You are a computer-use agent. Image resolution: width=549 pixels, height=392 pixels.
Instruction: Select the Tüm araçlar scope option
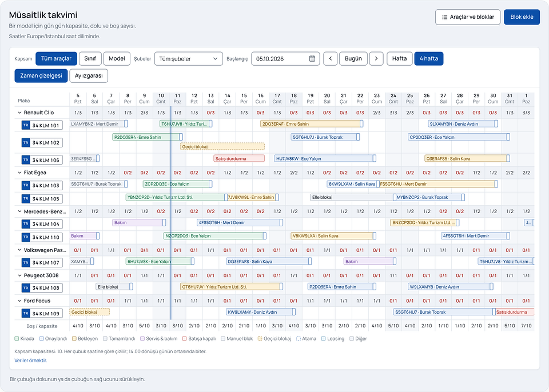(x=56, y=59)
